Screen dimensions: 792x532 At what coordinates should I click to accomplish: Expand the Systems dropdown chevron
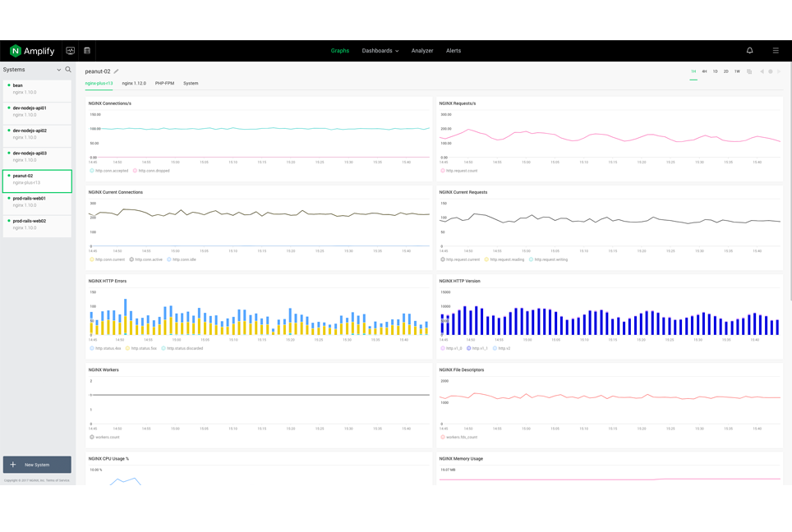(58, 70)
